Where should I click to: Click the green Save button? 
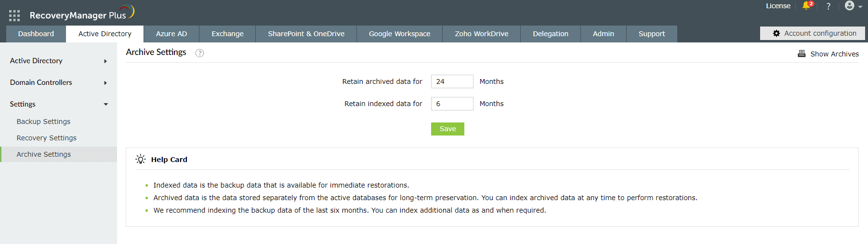(x=447, y=129)
